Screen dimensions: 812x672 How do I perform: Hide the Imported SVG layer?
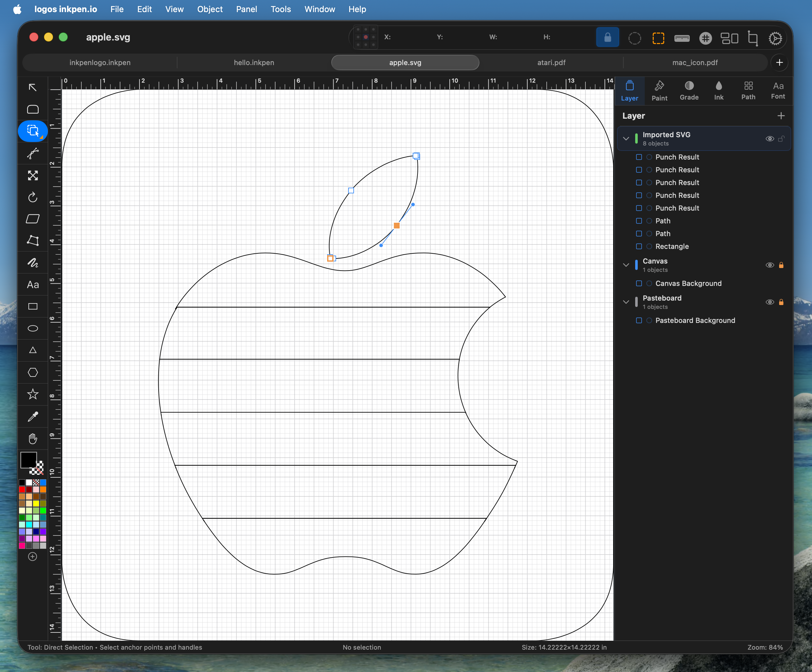pos(770,139)
